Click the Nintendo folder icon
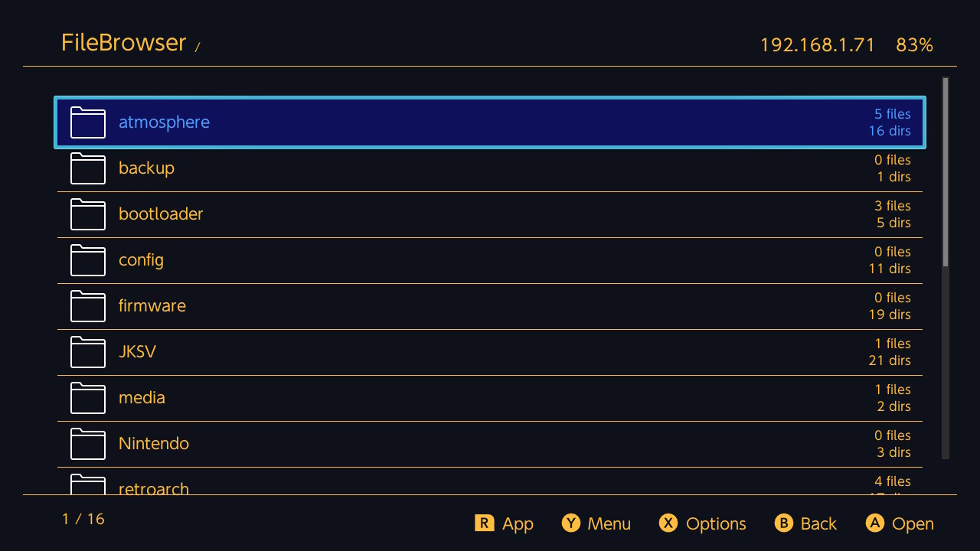The width and height of the screenshot is (980, 551). click(x=87, y=444)
